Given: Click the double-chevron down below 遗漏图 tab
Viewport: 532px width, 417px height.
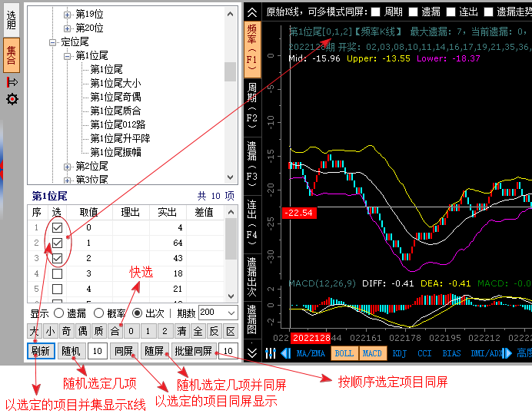Looking at the screenshot, I should click(252, 352).
